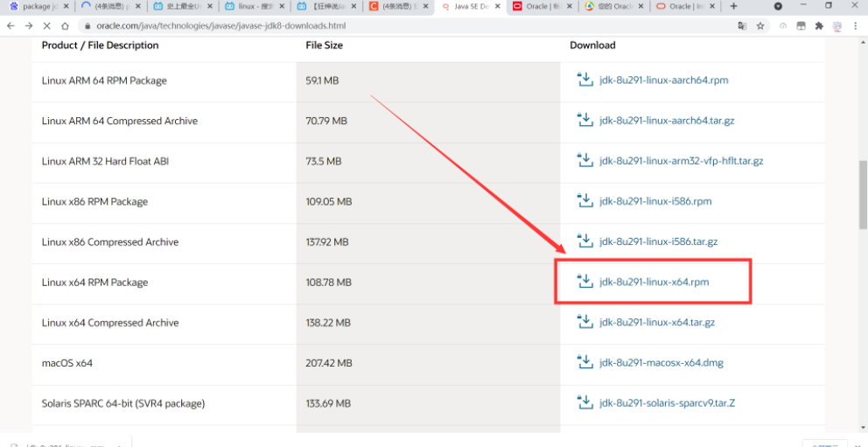Viewport: 868px width, 447px height.
Task: Select the '207.42 MB' file size
Action: click(329, 364)
